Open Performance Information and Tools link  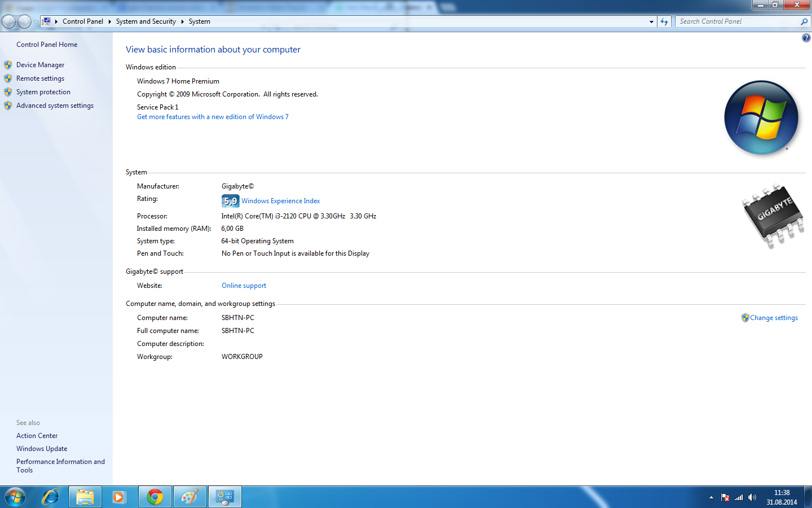60,466
